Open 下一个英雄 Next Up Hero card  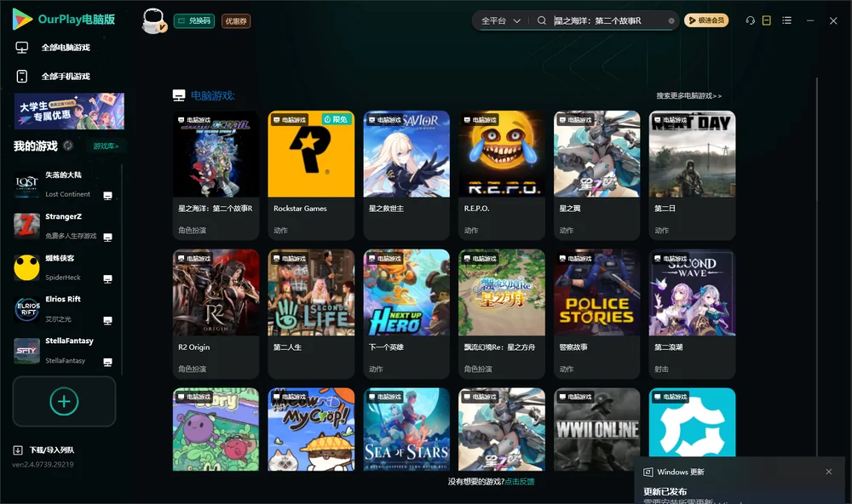pyautogui.click(x=406, y=314)
